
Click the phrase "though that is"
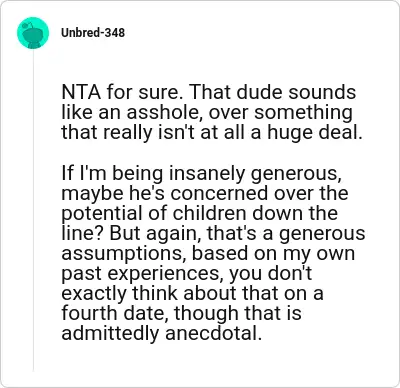238,313
